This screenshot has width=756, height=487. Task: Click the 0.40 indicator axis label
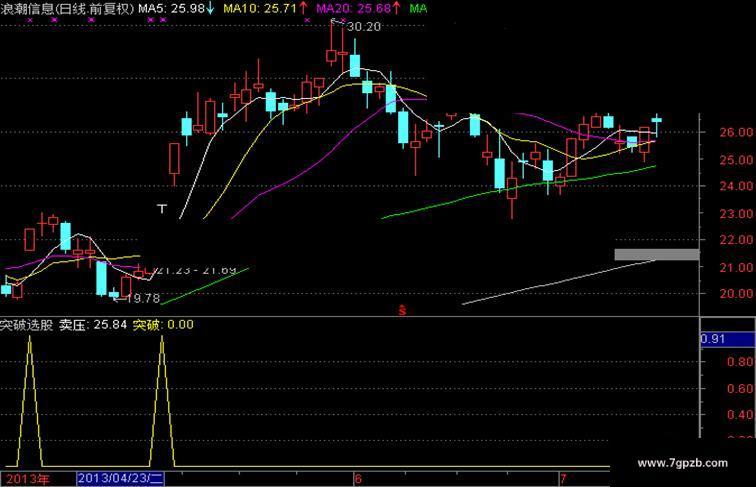coord(740,415)
